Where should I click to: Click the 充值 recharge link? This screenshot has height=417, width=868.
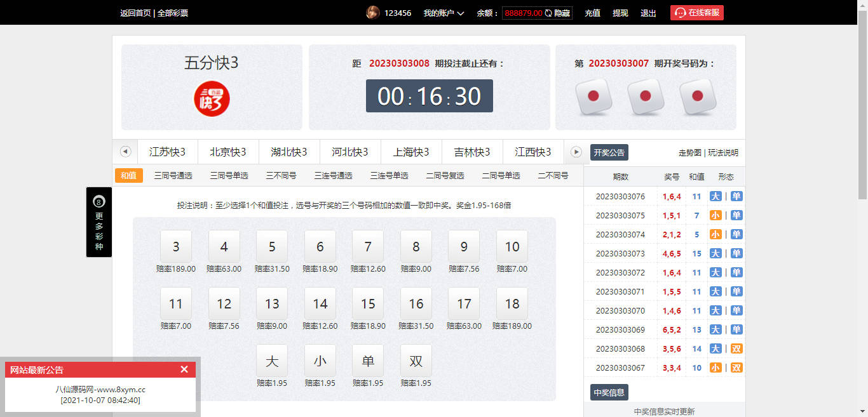592,13
